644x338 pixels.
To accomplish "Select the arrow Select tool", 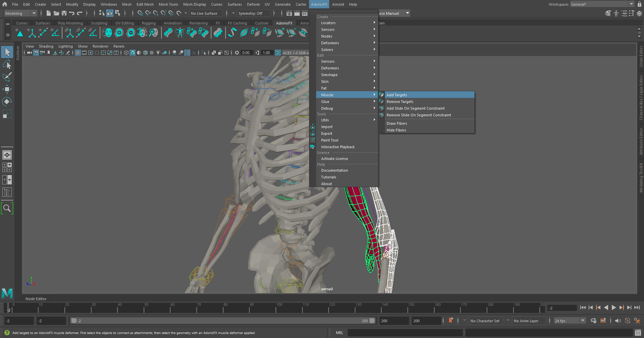I will pos(7,52).
